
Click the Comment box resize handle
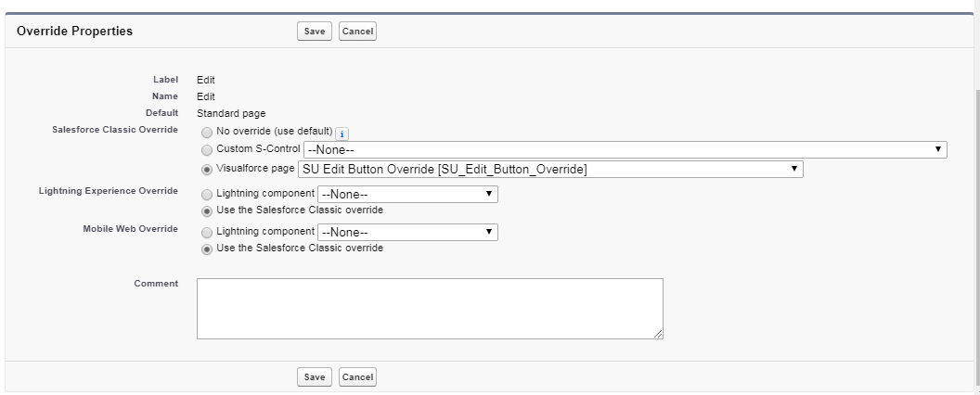[x=658, y=334]
